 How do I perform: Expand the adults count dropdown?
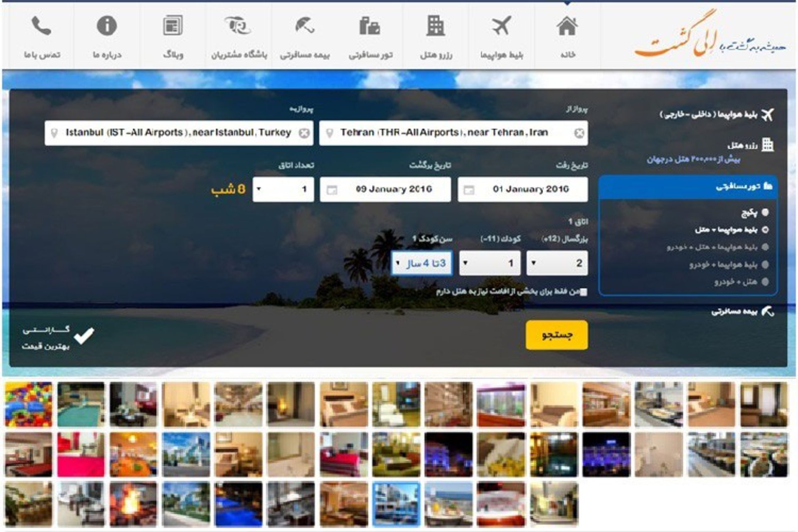(557, 263)
